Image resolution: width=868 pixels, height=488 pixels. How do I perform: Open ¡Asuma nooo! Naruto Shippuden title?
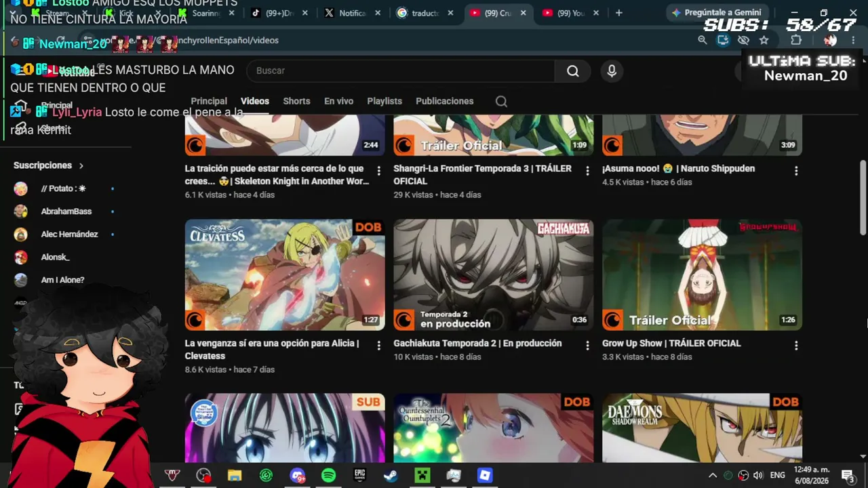pos(678,169)
